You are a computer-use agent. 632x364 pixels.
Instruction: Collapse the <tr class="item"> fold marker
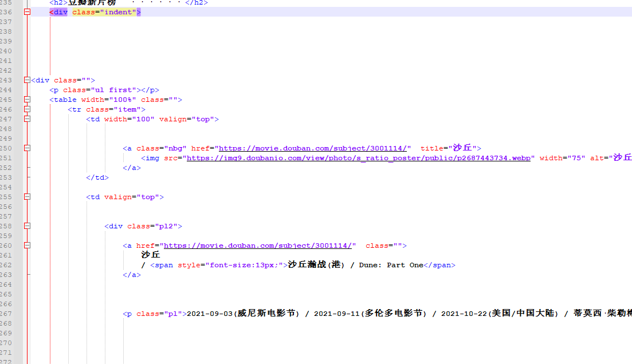tap(27, 109)
